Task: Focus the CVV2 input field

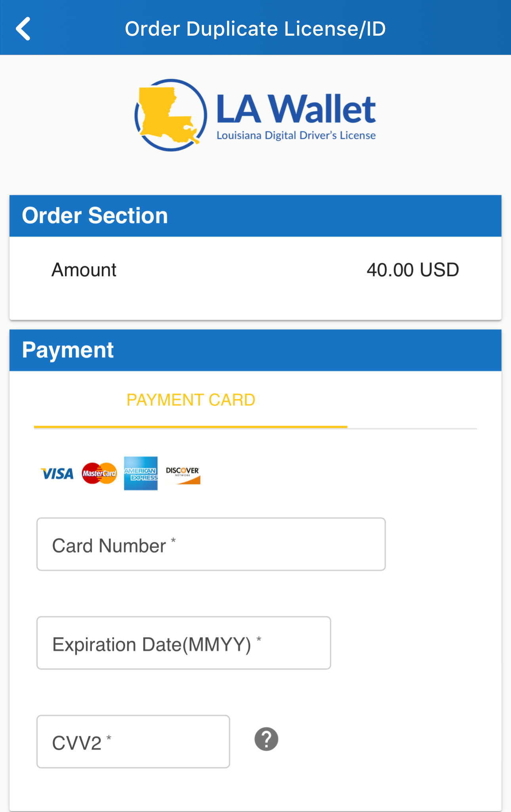Action: pos(133,742)
